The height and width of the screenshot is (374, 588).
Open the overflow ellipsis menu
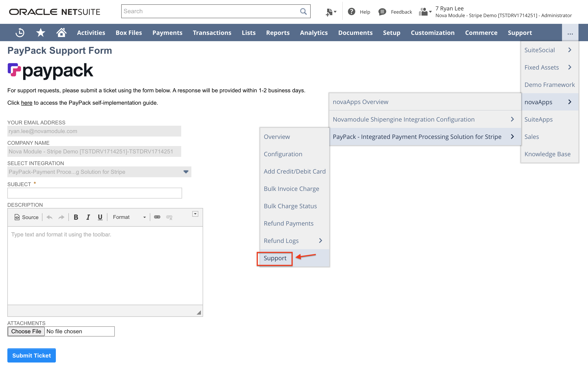click(570, 33)
